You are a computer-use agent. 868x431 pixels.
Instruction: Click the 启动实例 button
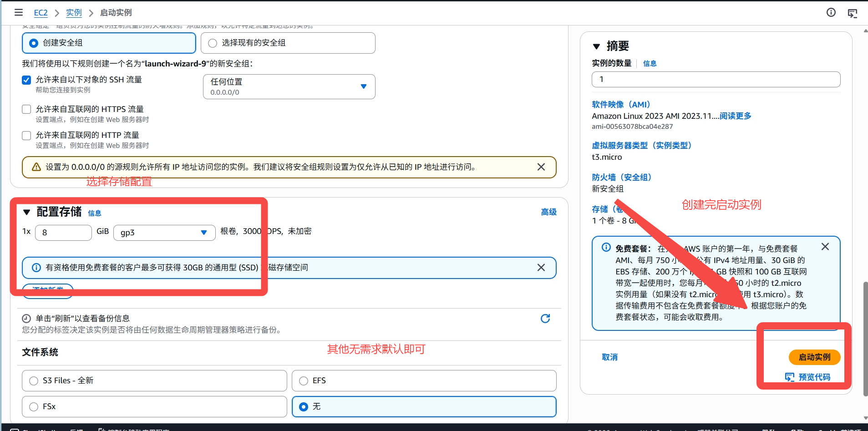[x=815, y=357]
